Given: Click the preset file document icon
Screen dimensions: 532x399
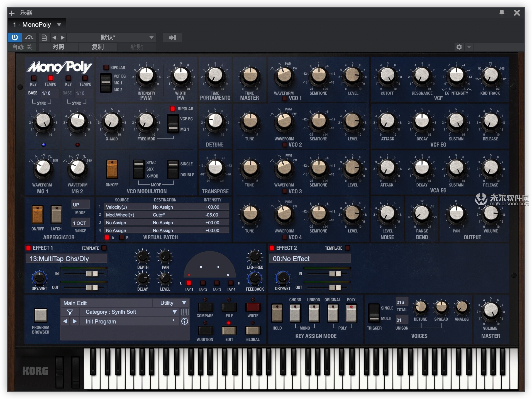Looking at the screenshot, I should pos(44,37).
